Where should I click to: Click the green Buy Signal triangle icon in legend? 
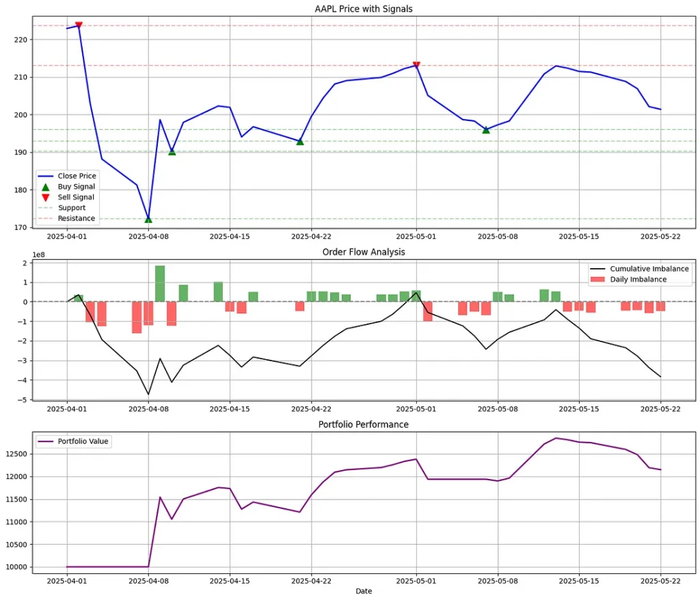coord(46,187)
